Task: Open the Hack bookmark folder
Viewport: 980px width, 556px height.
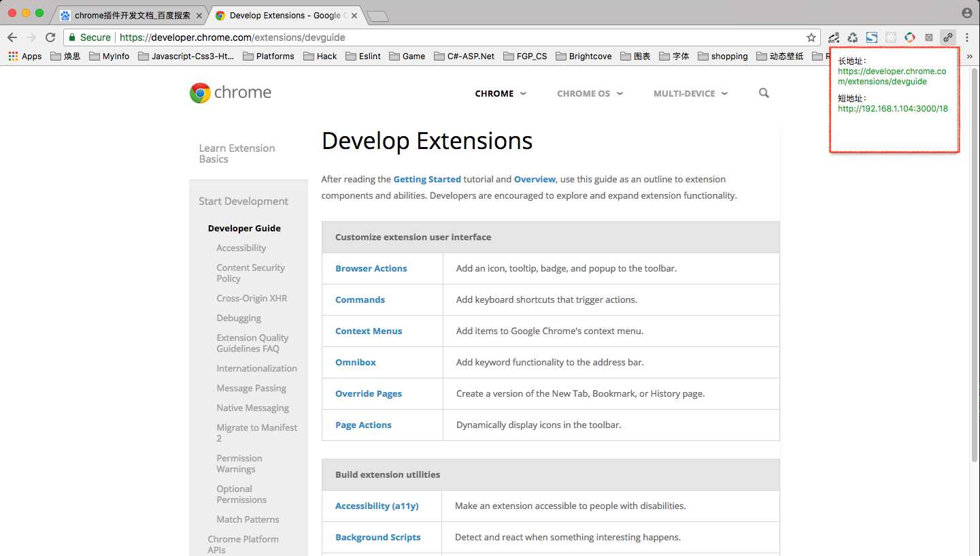Action: click(320, 56)
